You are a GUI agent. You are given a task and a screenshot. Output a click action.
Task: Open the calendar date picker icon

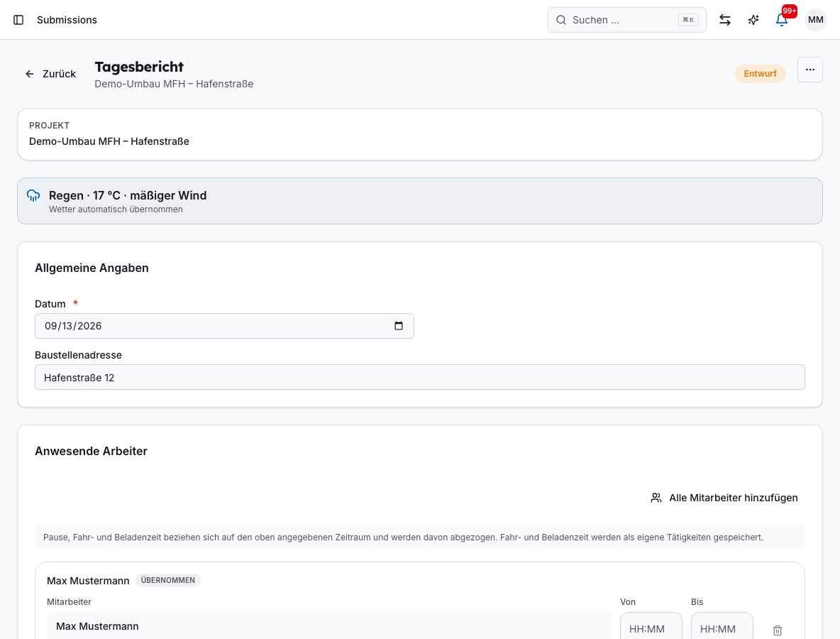tap(399, 326)
